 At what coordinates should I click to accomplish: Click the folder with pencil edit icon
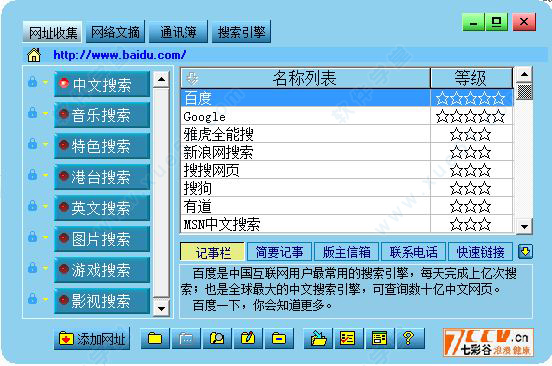point(248,339)
